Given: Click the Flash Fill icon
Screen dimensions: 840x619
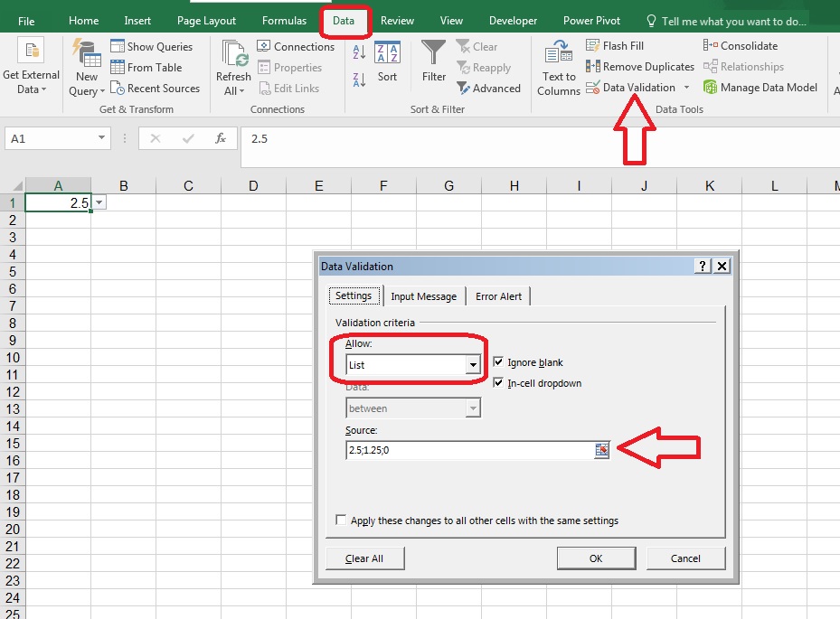Looking at the screenshot, I should [615, 46].
